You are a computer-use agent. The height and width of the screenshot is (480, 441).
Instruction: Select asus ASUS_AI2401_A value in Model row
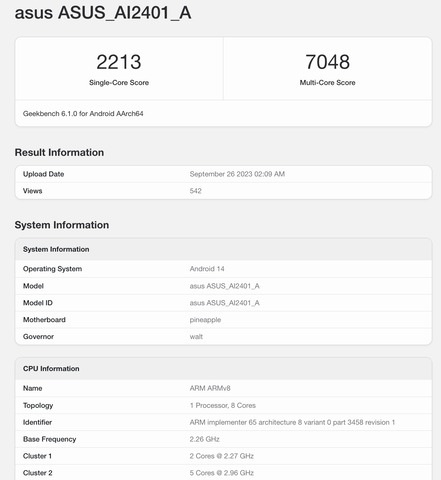tap(224, 286)
